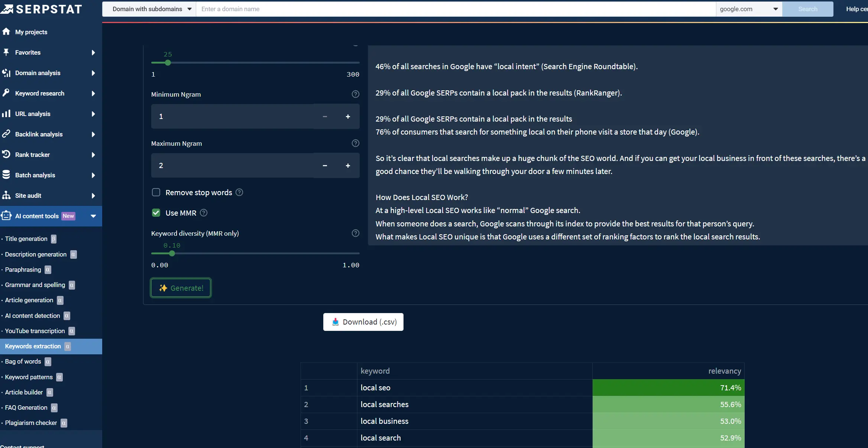Click the keyword column header
Screen dimensions: 868x448
tap(475, 371)
